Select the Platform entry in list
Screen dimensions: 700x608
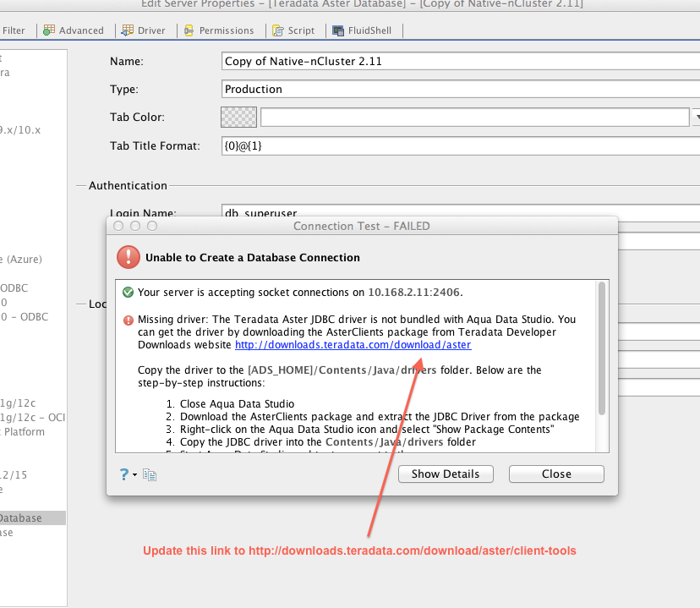pos(22,431)
